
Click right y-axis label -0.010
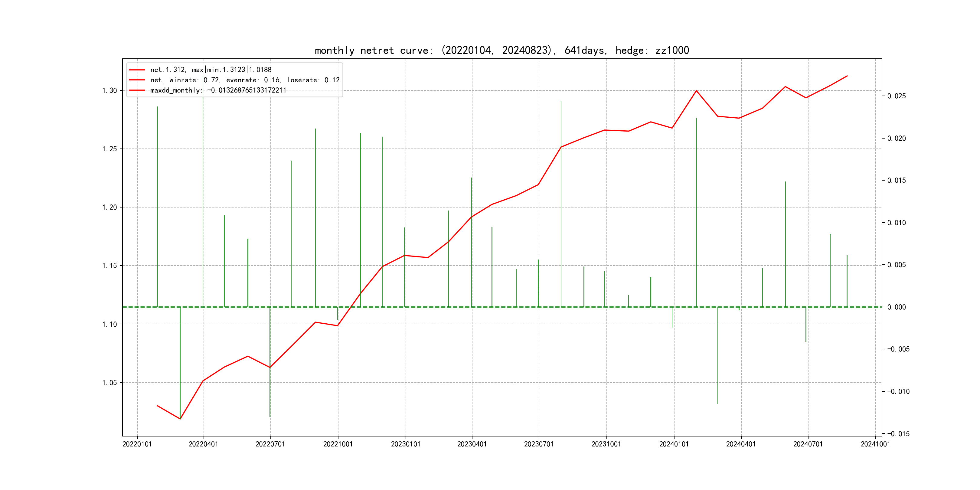coord(898,391)
